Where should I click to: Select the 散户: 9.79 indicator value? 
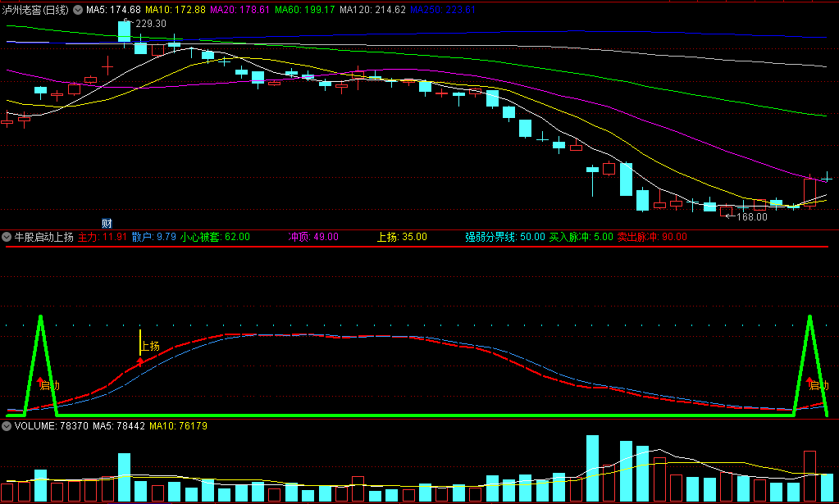point(153,237)
